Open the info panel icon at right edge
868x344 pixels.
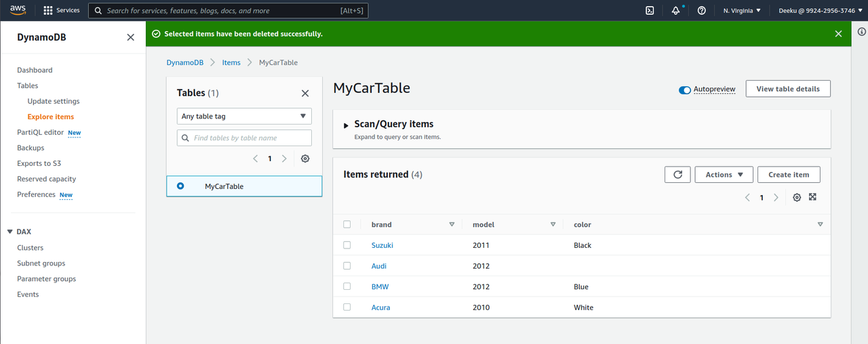tap(862, 32)
